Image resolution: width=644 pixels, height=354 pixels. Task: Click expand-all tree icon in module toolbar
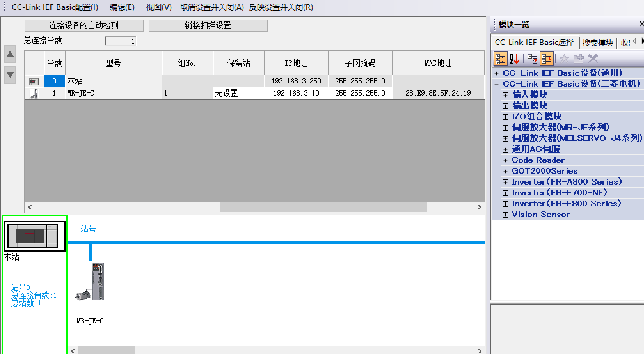[x=532, y=59]
